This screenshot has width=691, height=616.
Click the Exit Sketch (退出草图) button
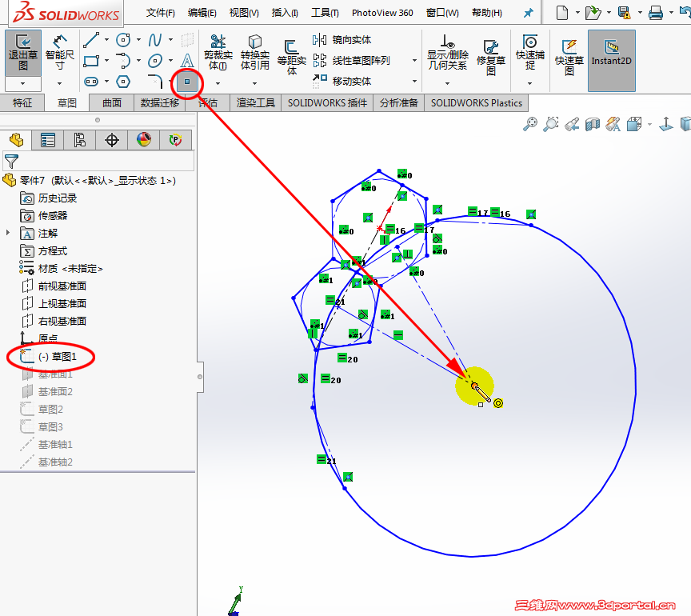click(23, 53)
